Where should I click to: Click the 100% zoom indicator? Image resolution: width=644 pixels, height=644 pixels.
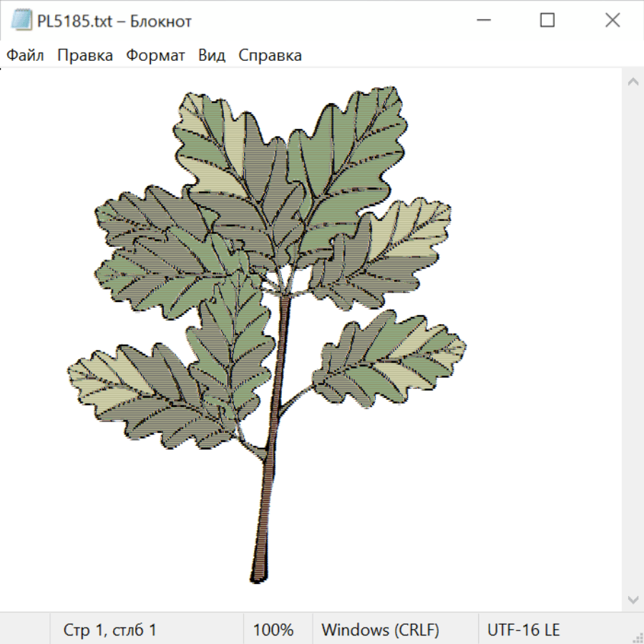[x=273, y=630]
